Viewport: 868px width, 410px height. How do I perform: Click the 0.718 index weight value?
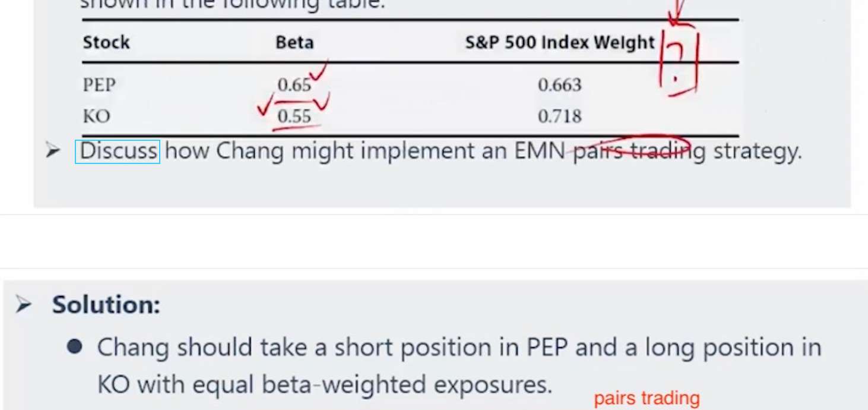[x=560, y=116]
